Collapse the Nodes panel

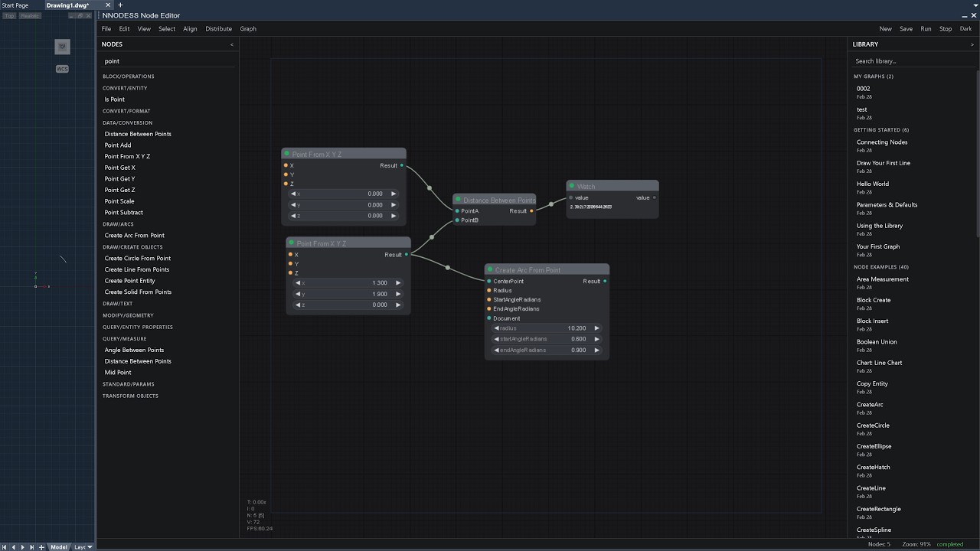[x=232, y=44]
